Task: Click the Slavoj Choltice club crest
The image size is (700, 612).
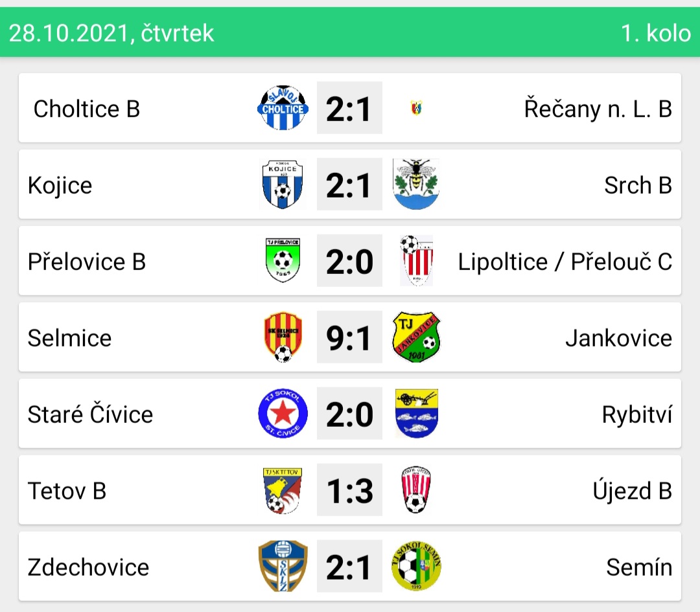Action: (x=283, y=108)
